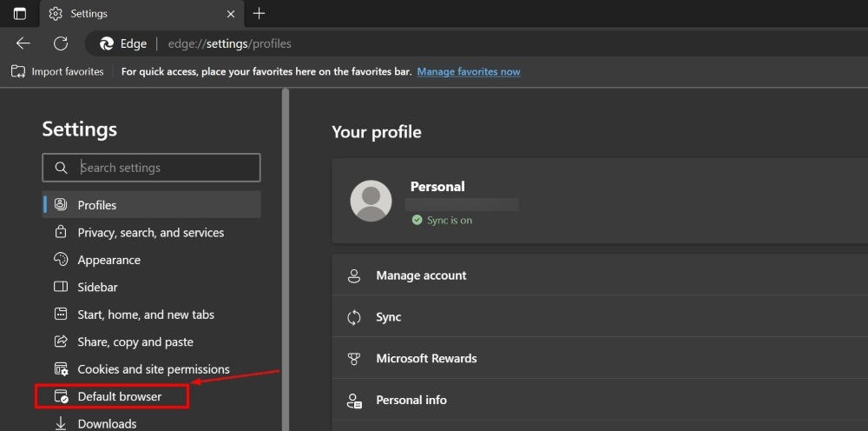Screen dimensions: 868x431
Task: Click the Edge logo in address bar
Action: pyautogui.click(x=106, y=43)
